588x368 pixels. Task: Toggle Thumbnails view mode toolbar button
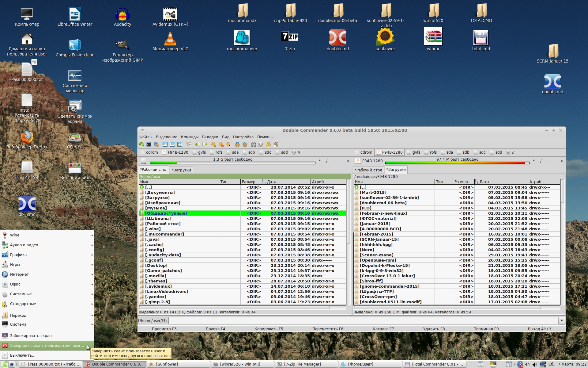coord(180,144)
